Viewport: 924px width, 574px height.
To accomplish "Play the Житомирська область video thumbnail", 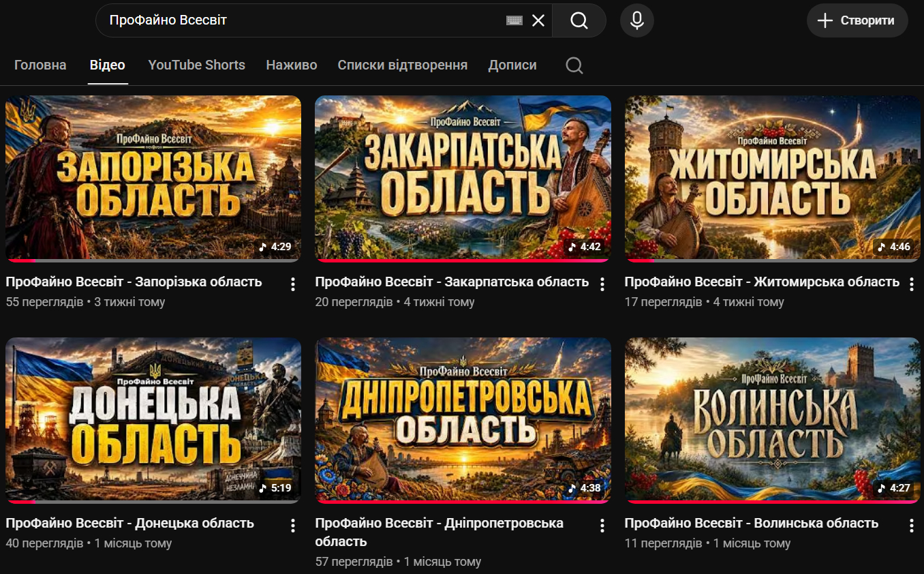I will tap(771, 179).
